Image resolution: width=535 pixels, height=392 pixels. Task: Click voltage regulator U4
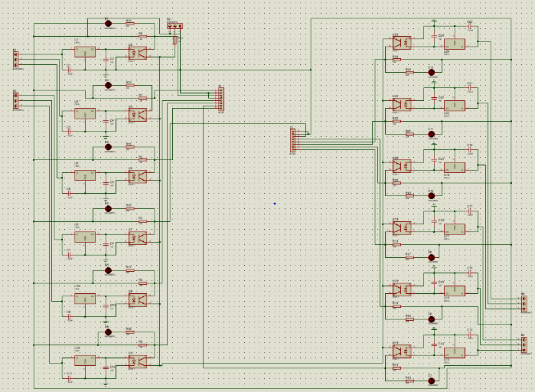(x=85, y=113)
